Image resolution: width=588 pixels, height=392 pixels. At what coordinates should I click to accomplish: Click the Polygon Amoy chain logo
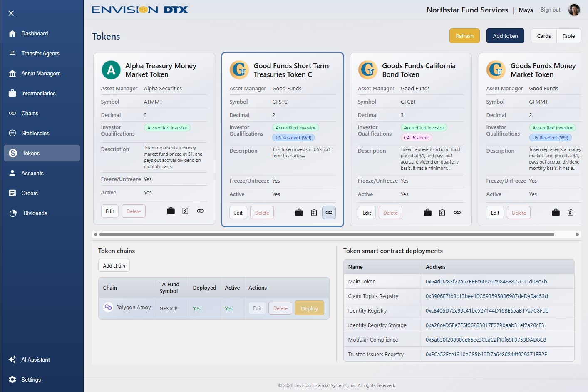[108, 307]
